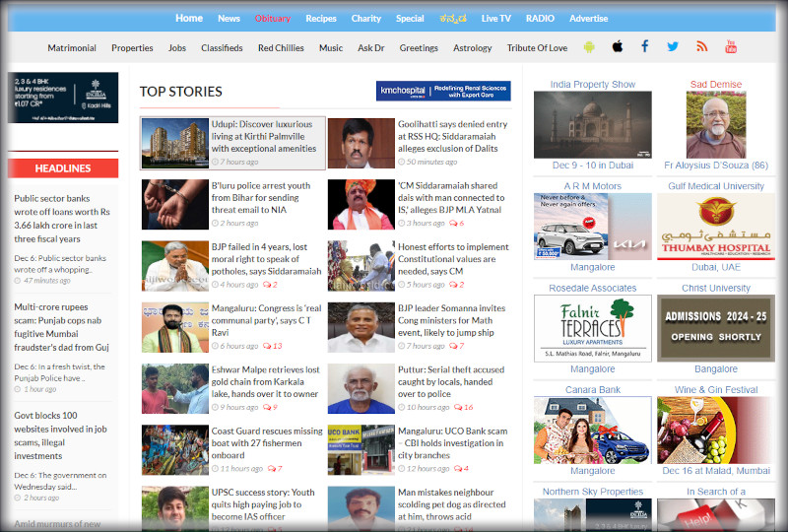The width and height of the screenshot is (788, 532).
Task: Read the Goolihatti RSS HQ entry article
Action: click(x=452, y=137)
